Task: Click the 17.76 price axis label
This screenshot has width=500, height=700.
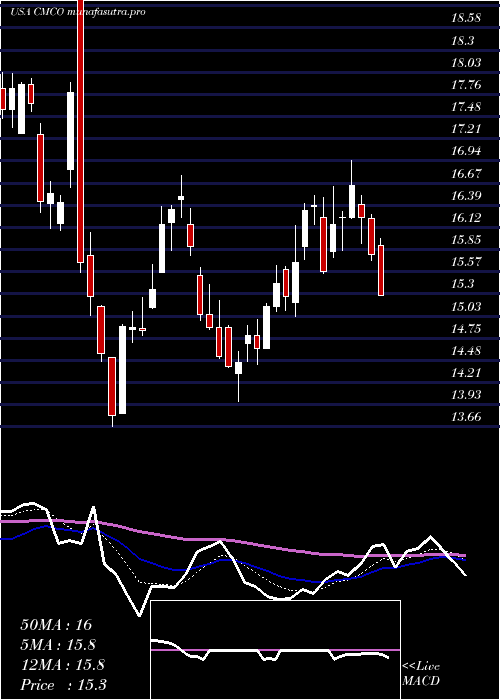Action: coord(465,85)
